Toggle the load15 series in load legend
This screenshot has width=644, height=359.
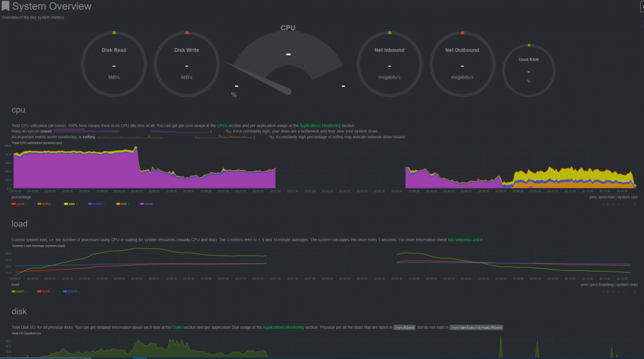(71, 291)
